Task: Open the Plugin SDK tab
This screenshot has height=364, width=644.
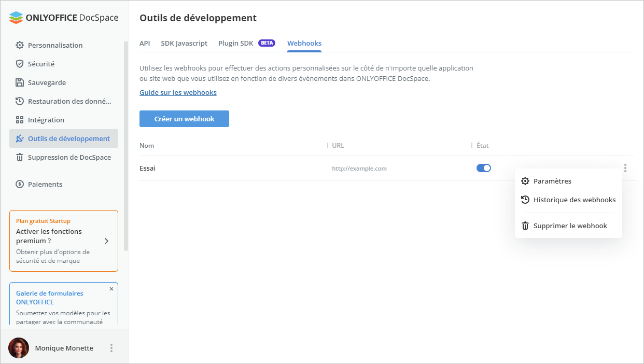Action: tap(236, 43)
